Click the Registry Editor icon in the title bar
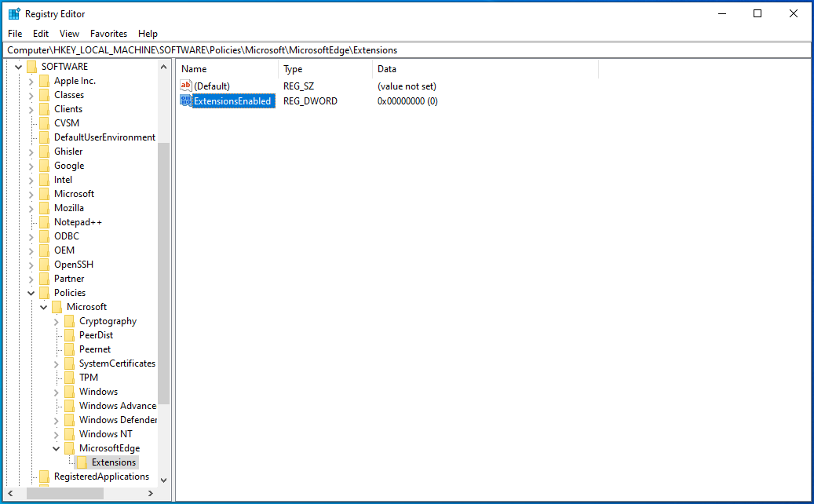The image size is (814, 504). coord(13,13)
